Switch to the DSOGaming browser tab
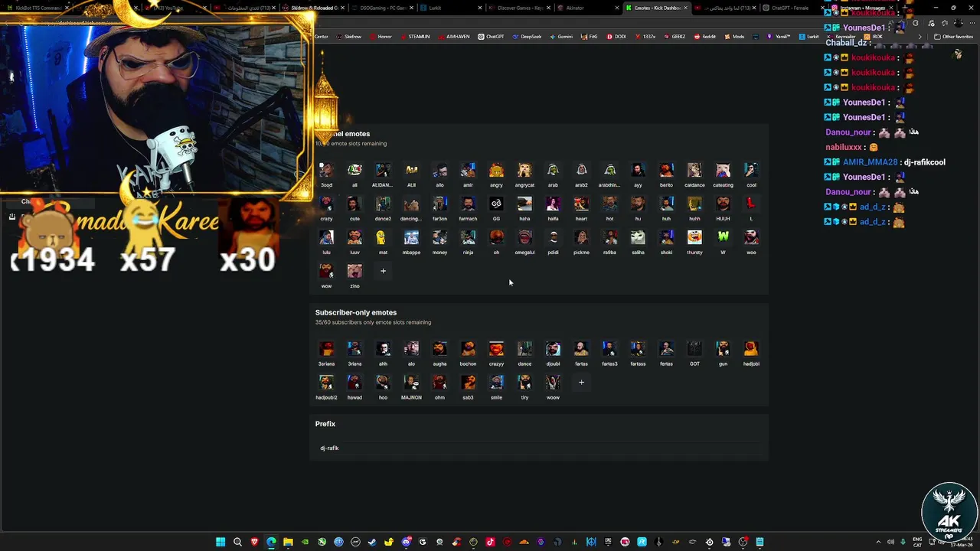980x551 pixels. (382, 8)
